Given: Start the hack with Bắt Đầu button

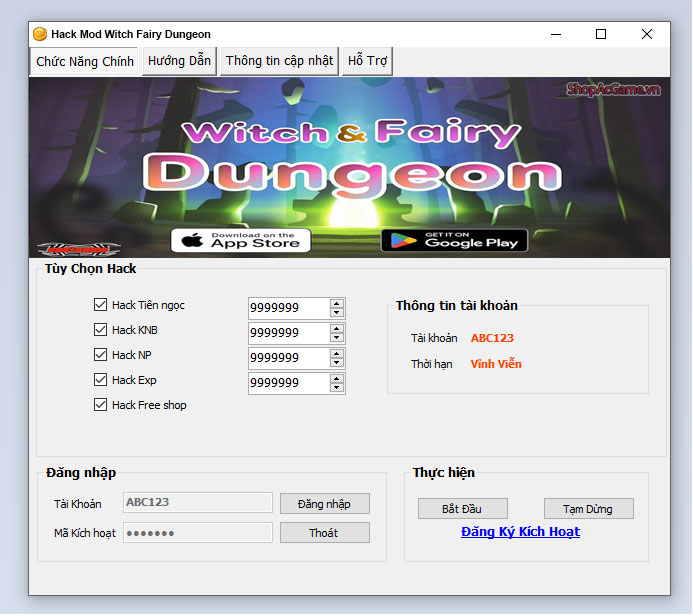Looking at the screenshot, I should (x=462, y=509).
